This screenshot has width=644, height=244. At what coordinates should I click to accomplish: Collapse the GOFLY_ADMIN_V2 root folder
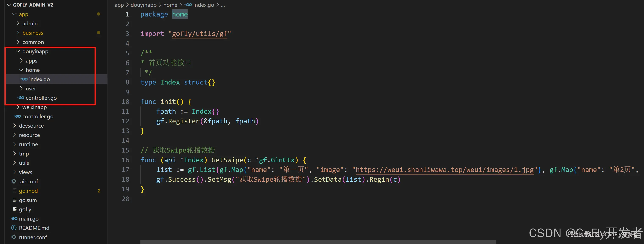click(9, 5)
